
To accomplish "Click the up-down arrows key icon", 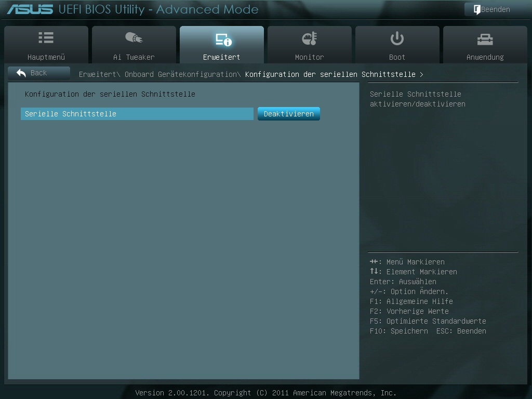I will coord(374,271).
